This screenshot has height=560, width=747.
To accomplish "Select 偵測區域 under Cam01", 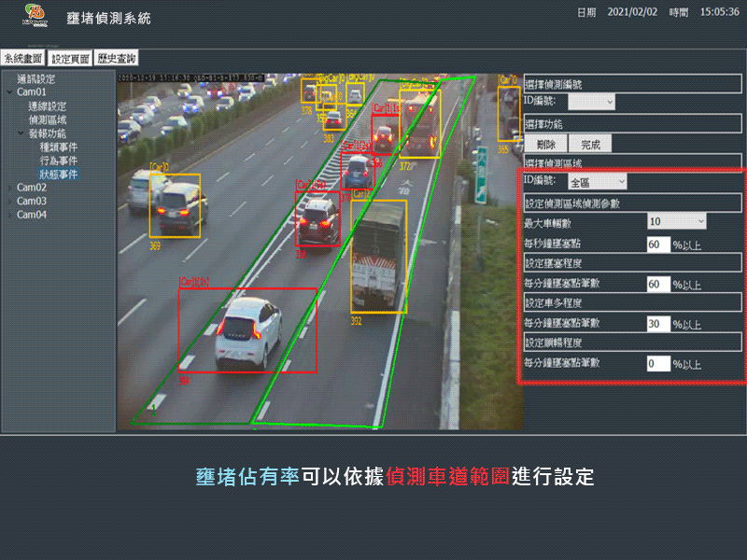I will (47, 120).
